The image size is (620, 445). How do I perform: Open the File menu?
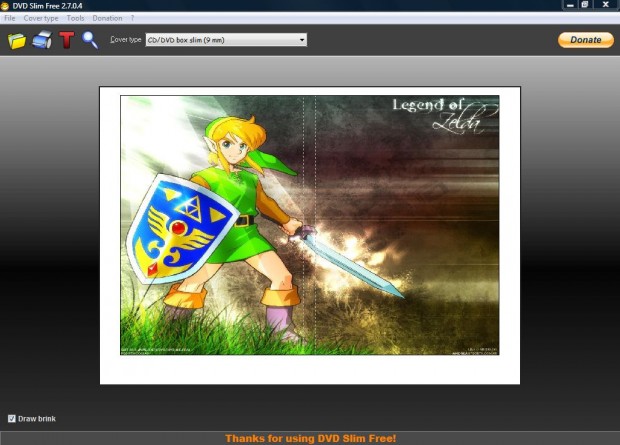pos(9,18)
